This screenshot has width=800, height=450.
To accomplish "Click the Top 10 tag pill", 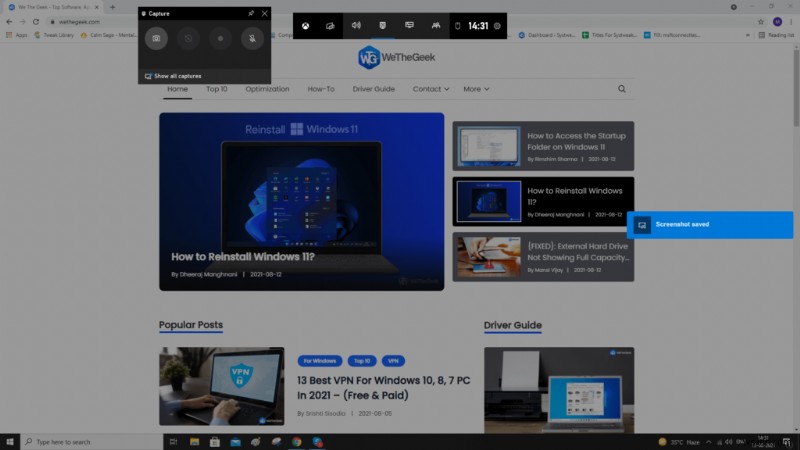I will click(x=362, y=361).
